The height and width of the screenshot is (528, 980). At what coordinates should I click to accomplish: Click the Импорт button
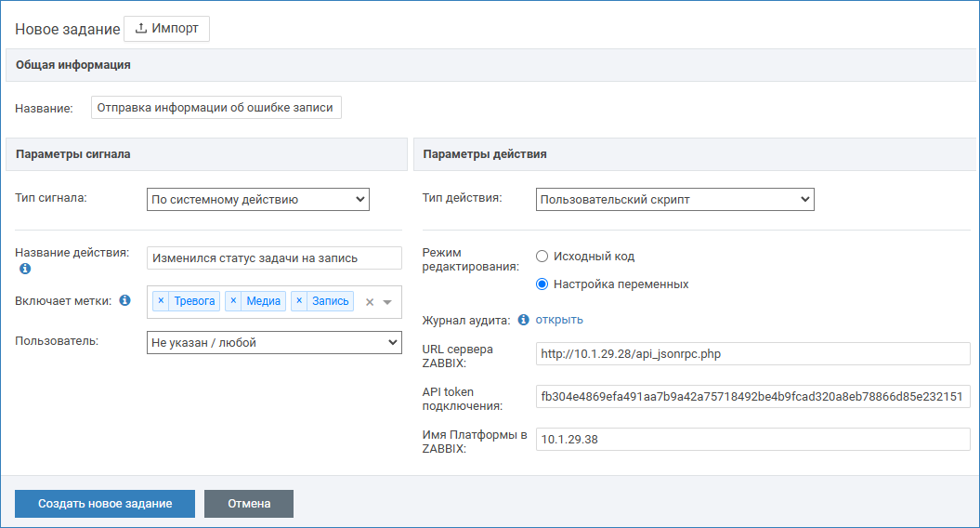click(x=167, y=29)
